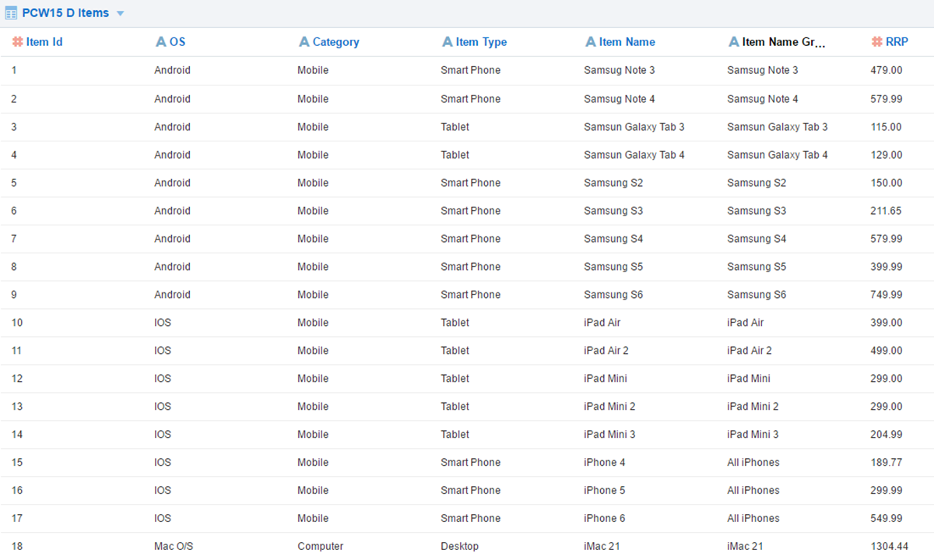This screenshot has width=934, height=560.
Task: Click Item Name cell Samsung S3
Action: [x=613, y=211]
